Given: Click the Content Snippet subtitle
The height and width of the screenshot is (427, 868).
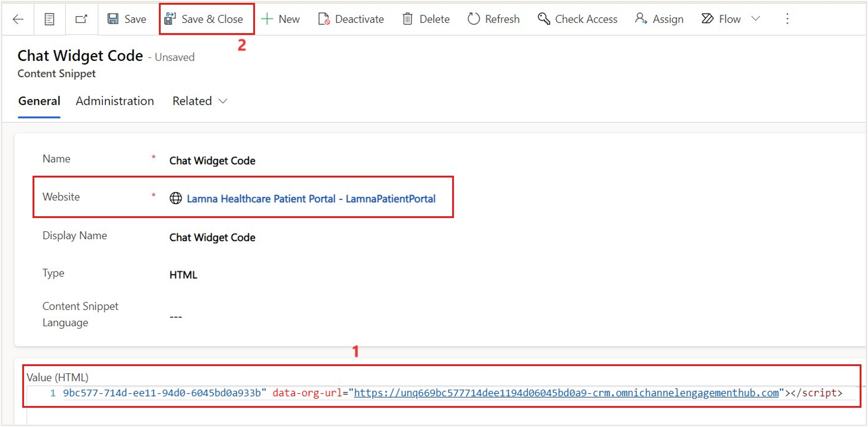Looking at the screenshot, I should [57, 74].
